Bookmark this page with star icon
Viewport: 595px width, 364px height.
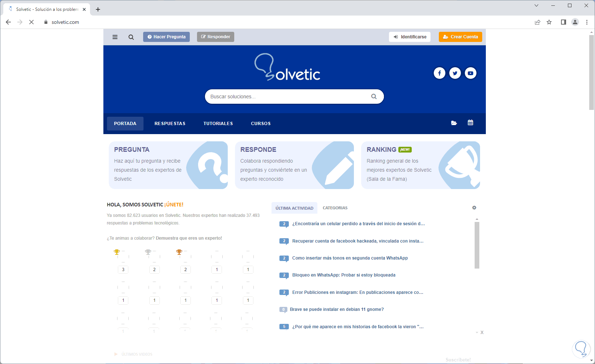click(549, 22)
